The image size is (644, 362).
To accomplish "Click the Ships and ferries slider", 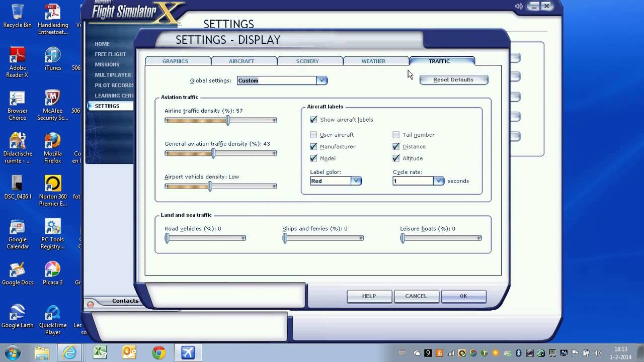I will [323, 238].
